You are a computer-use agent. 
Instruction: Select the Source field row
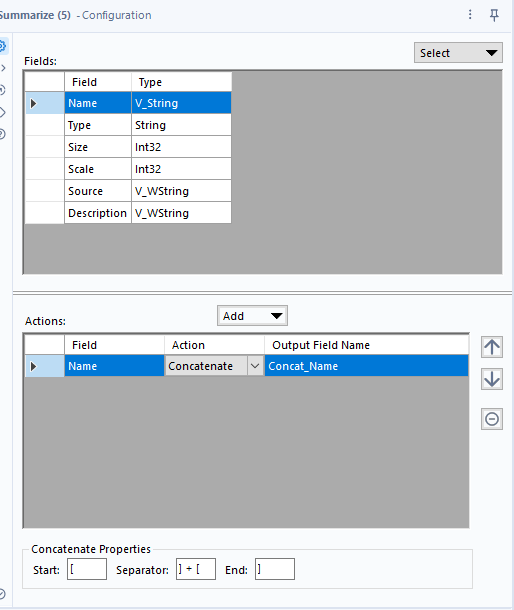pos(128,191)
